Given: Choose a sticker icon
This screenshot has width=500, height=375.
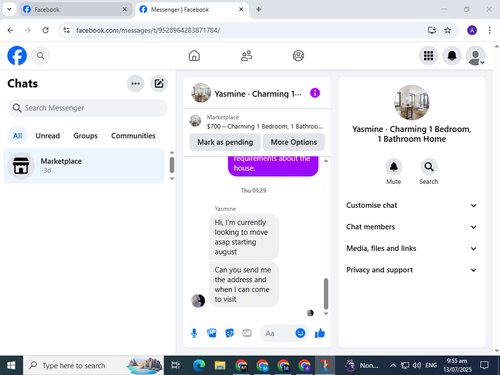Looking at the screenshot, I should point(229,333).
